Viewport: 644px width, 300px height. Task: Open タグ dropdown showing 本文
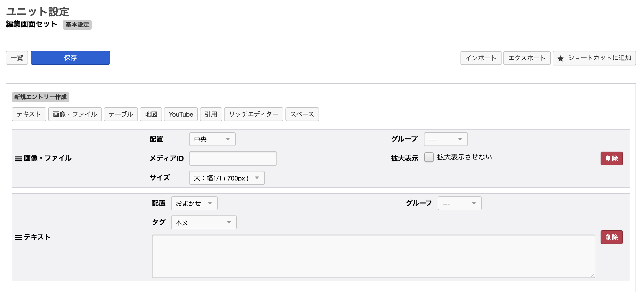[x=204, y=222]
